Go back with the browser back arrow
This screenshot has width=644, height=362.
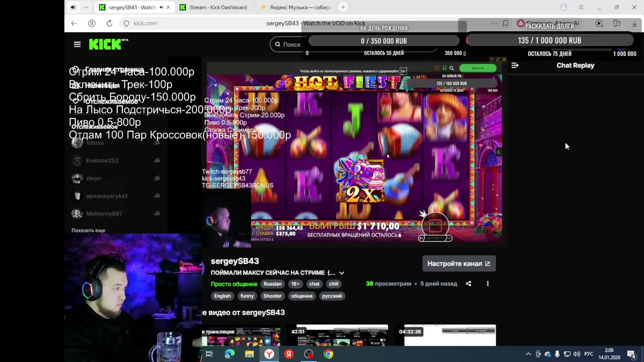point(74,23)
